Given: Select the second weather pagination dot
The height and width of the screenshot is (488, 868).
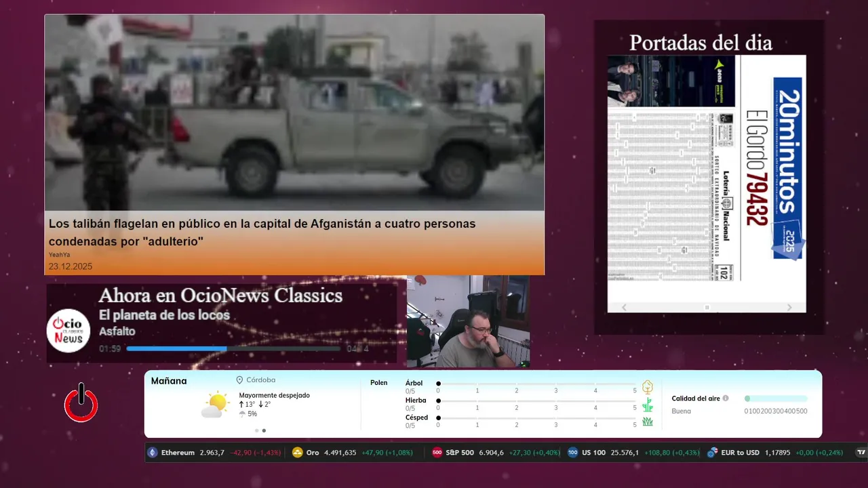Looking at the screenshot, I should [x=264, y=430].
